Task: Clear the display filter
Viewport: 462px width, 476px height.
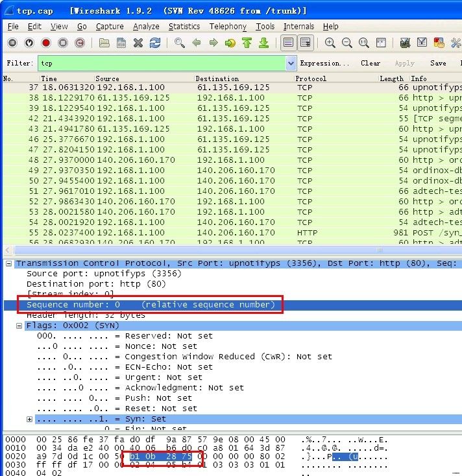Action: 371,64
